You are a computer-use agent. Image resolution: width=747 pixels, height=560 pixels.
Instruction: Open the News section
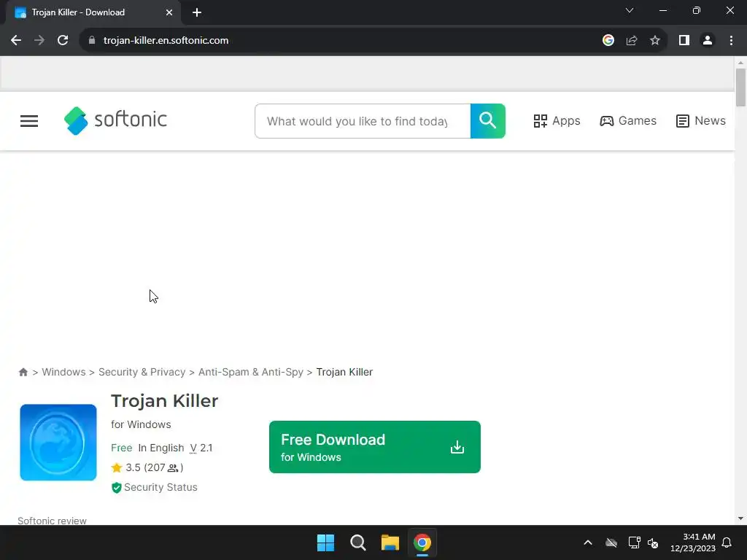701,121
